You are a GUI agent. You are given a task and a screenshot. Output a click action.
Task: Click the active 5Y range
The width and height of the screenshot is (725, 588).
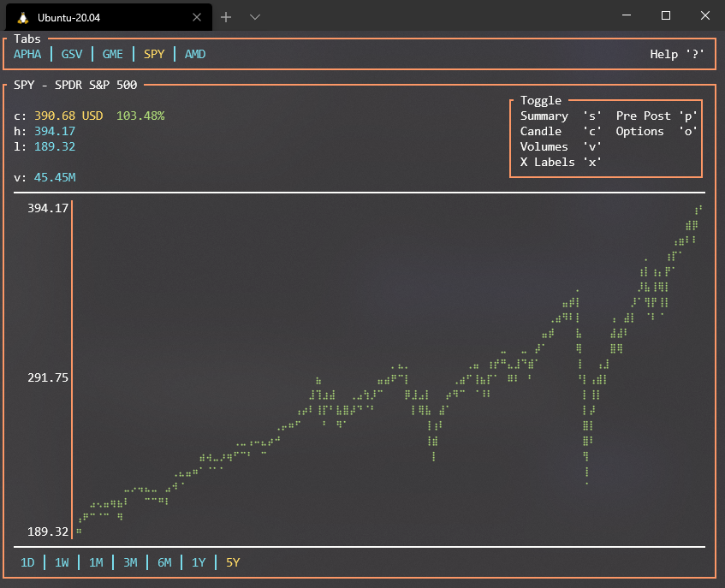(x=233, y=562)
